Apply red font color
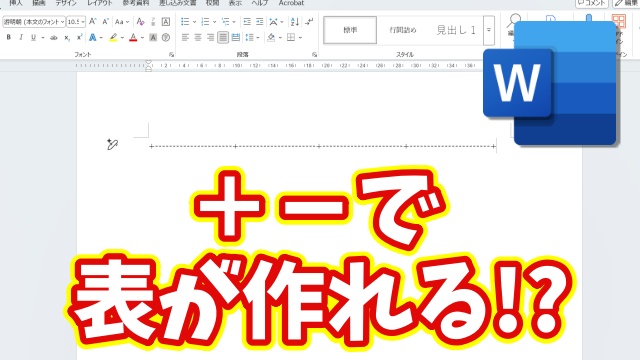640x360 pixels. [x=133, y=38]
